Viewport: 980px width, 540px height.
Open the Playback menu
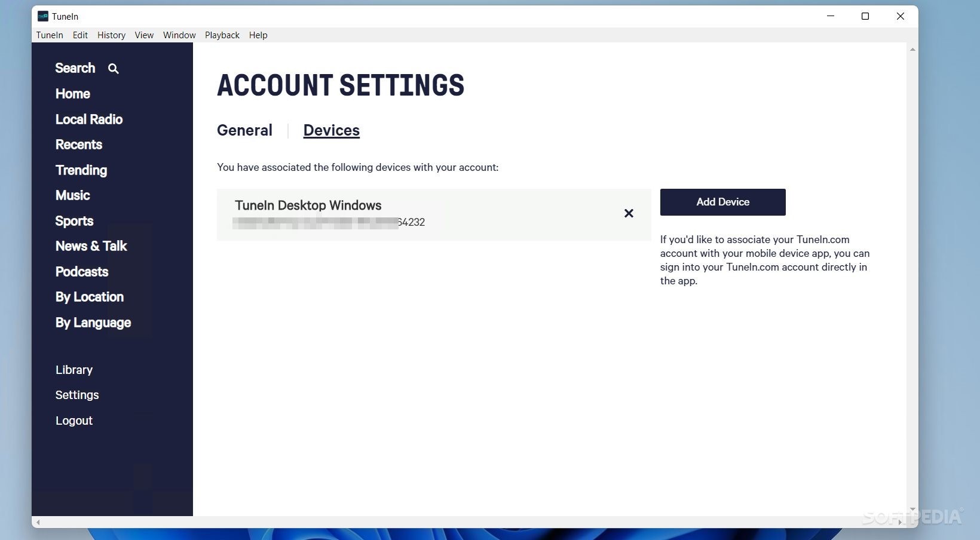(x=222, y=35)
